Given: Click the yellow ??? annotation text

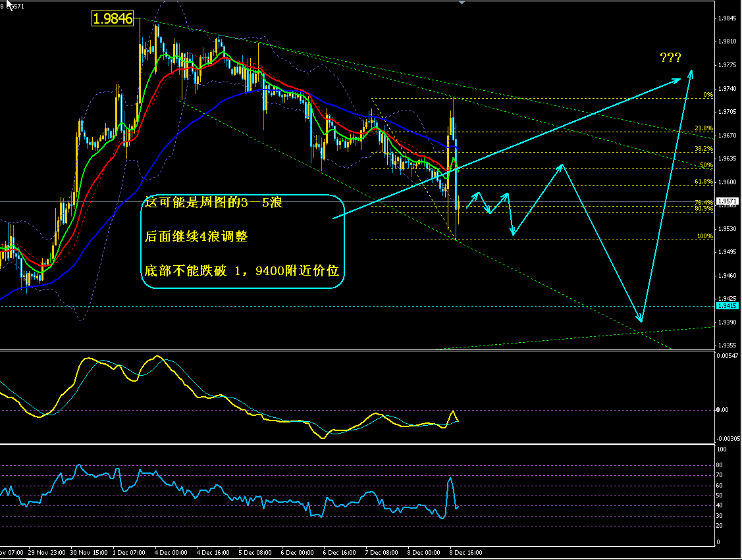Looking at the screenshot, I should click(x=670, y=58).
